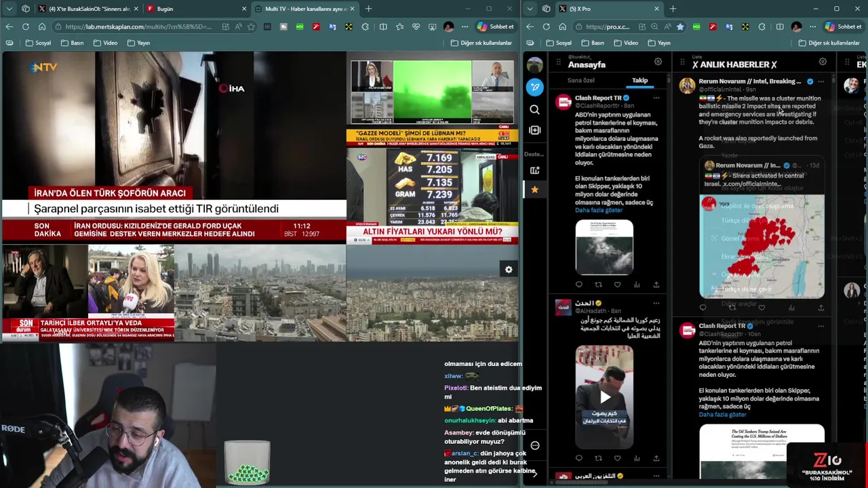The width and height of the screenshot is (868, 488).
Task: Switch to Takip tab
Action: [x=639, y=81]
